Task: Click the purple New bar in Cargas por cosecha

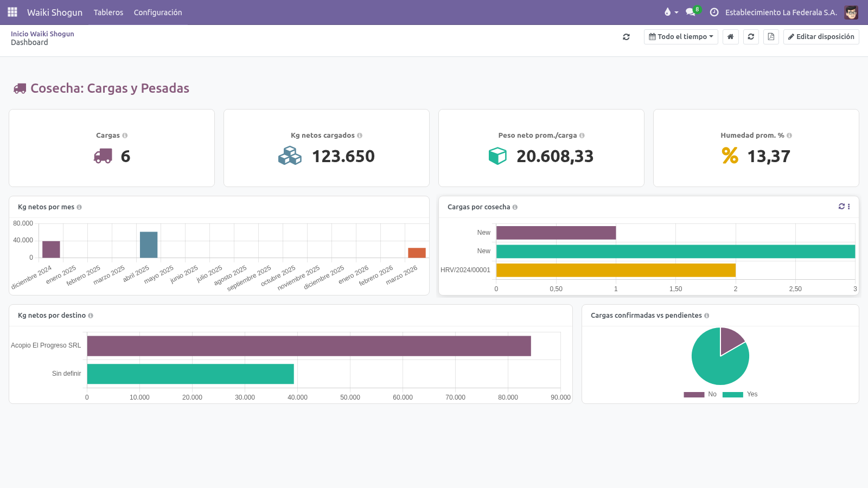Action: point(556,233)
